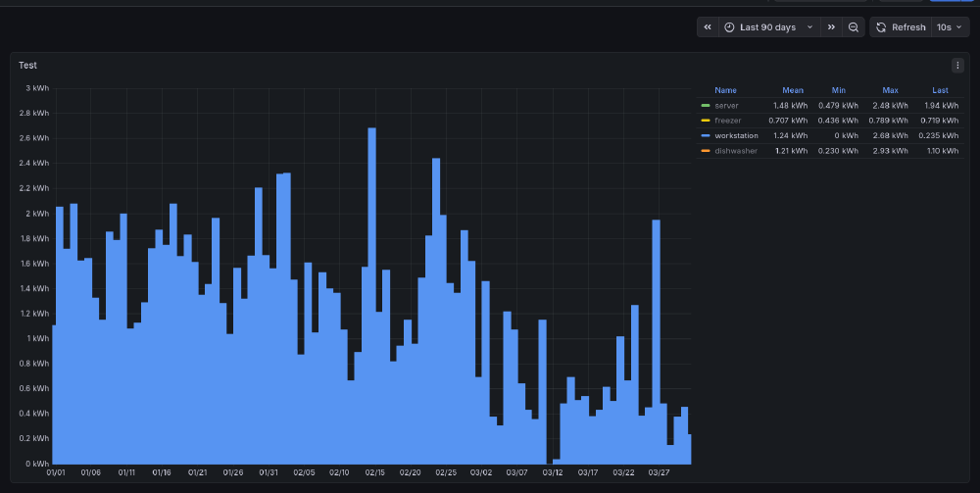Screen dimensions: 980x493
Task: Show only the workstation series via legend
Action: 736,135
